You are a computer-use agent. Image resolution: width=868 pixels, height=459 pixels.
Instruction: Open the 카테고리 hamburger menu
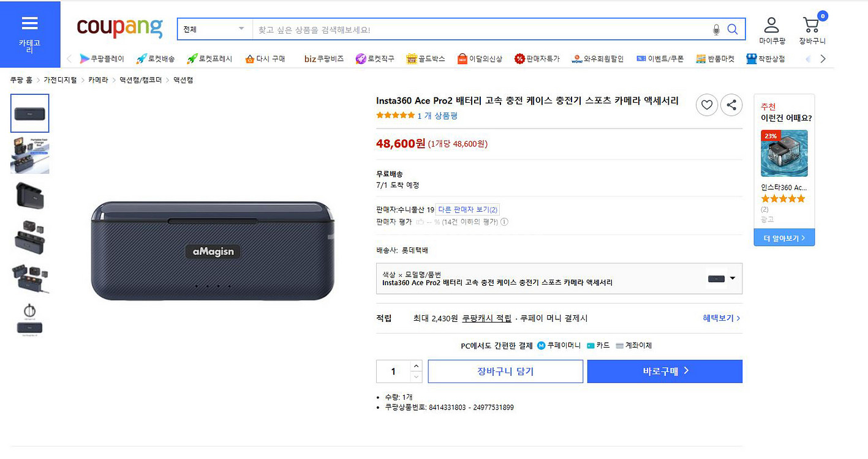click(x=30, y=34)
